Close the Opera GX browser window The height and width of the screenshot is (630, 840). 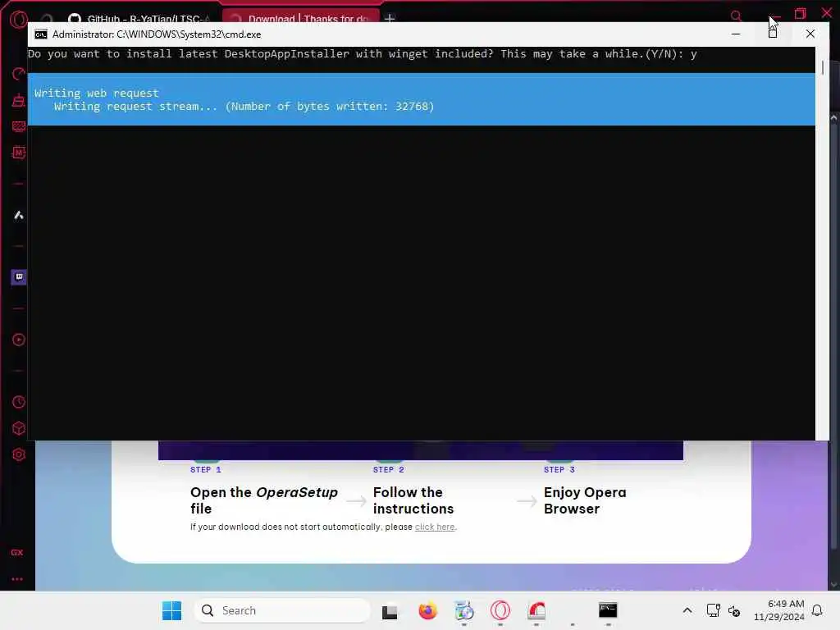827,13
